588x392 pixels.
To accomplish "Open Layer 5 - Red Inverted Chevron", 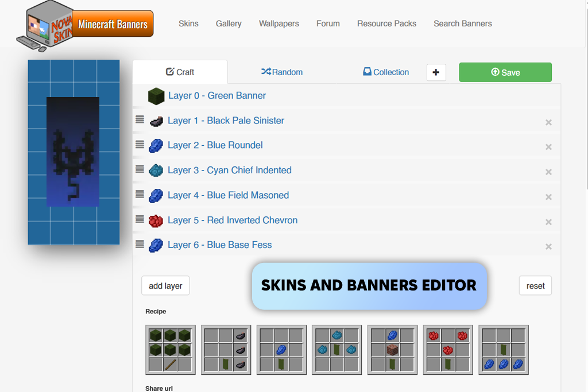I will (233, 220).
